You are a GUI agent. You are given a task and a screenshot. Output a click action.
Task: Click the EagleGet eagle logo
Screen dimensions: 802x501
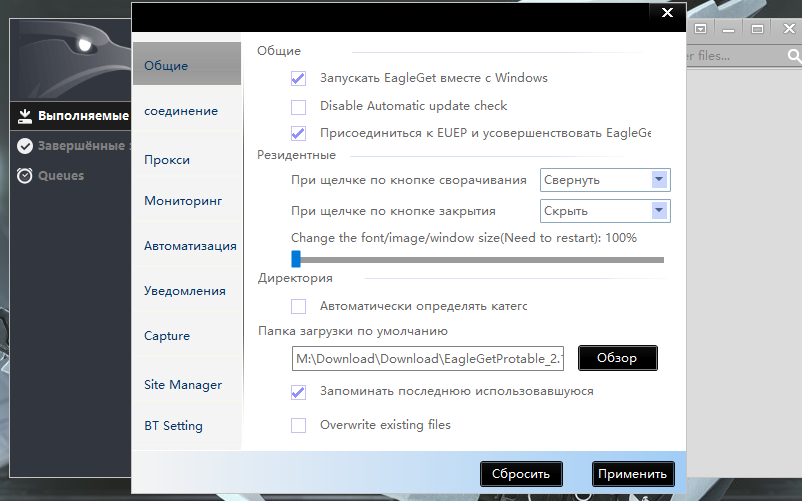(77, 59)
